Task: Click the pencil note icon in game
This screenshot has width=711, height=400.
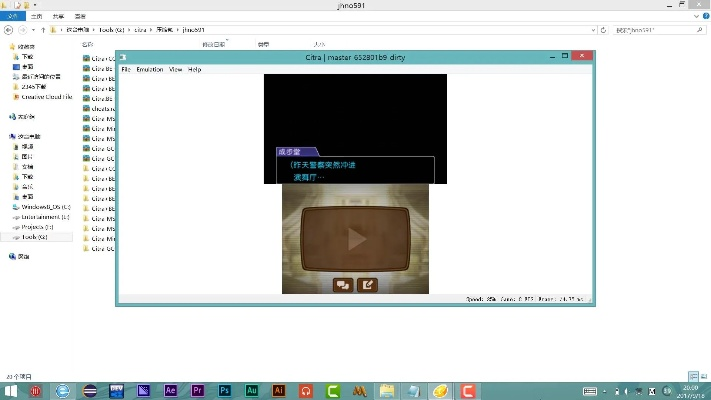Action: click(367, 284)
